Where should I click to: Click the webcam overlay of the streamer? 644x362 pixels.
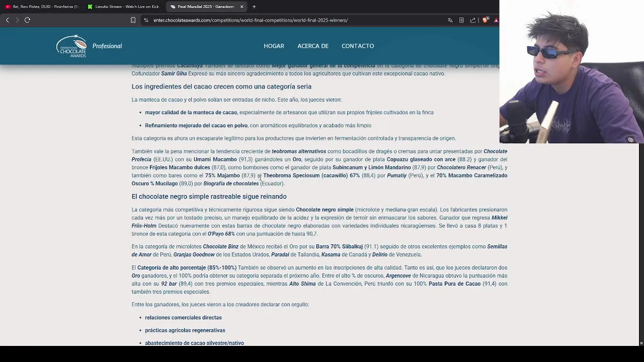[572, 71]
